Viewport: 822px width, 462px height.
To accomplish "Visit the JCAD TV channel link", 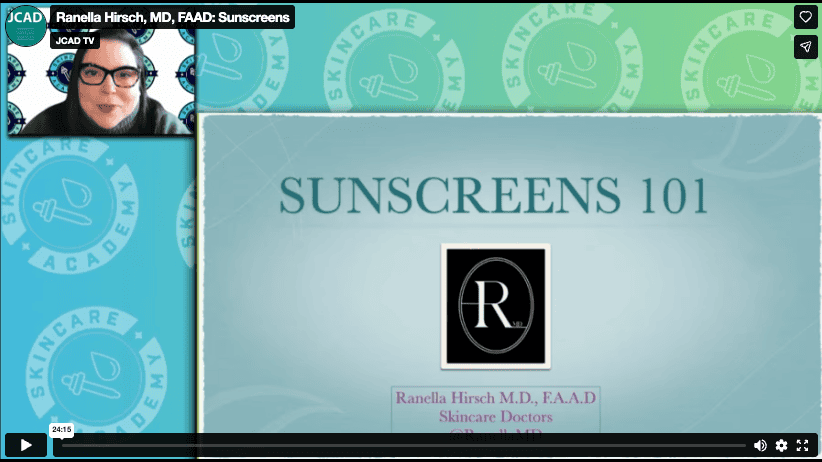I will pos(75,40).
